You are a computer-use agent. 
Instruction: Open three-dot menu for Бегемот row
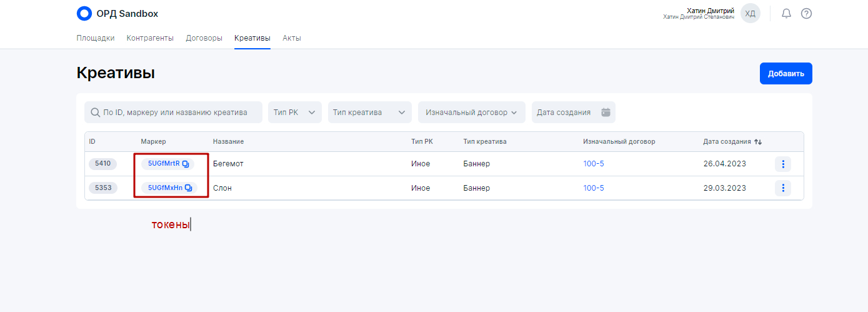(783, 164)
